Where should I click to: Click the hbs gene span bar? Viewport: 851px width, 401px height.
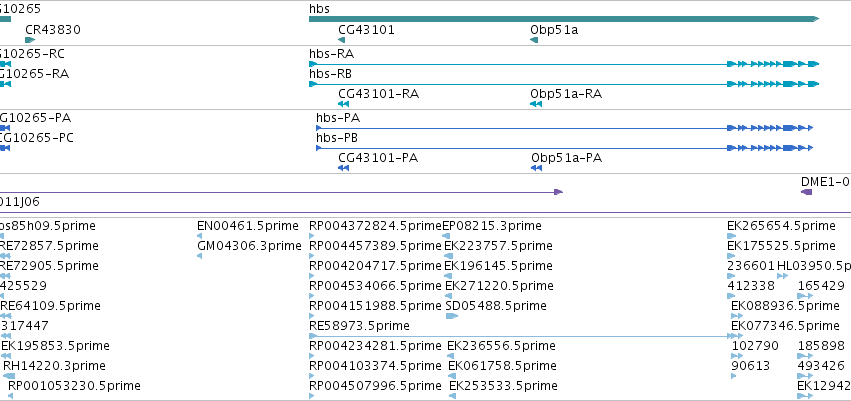(x=564, y=19)
